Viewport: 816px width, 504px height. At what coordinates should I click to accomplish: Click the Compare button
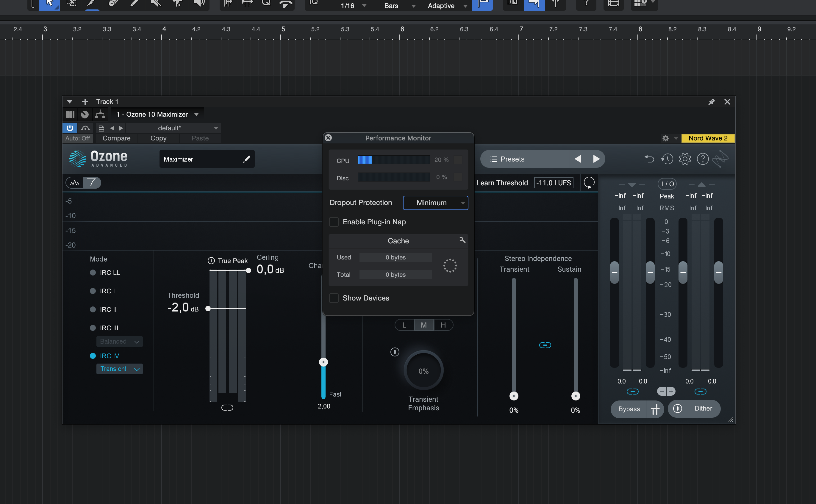[116, 138]
